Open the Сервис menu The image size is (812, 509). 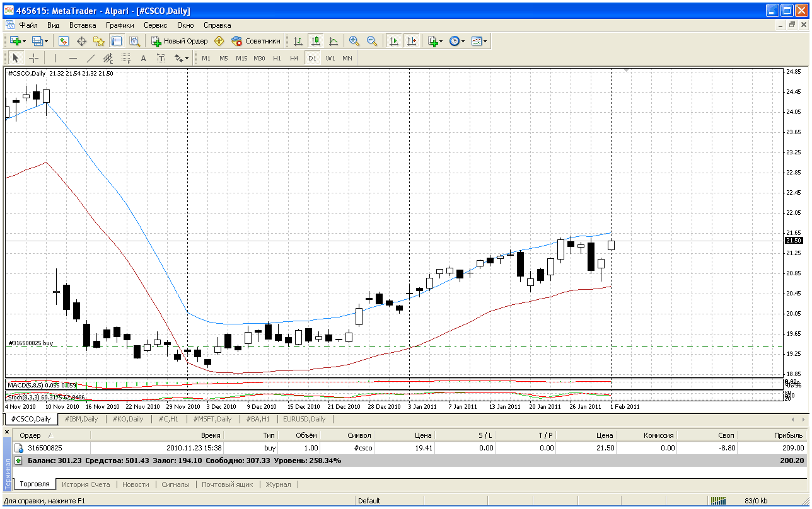pos(155,25)
